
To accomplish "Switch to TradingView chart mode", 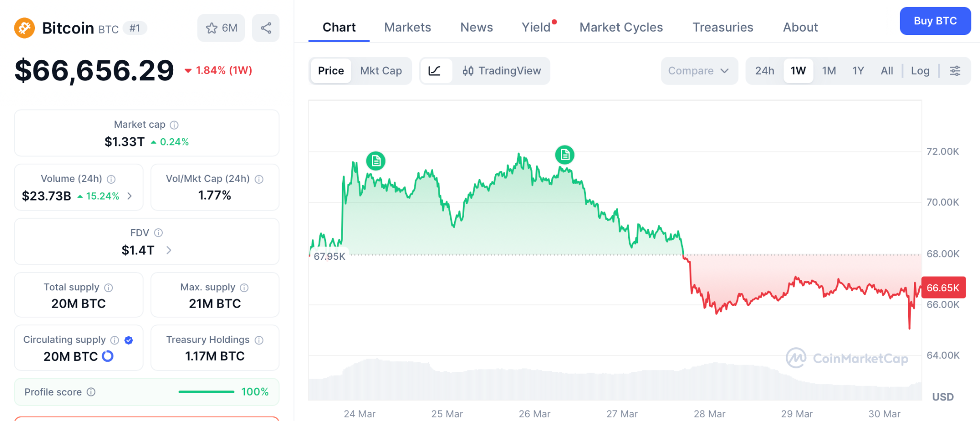I will (x=501, y=71).
